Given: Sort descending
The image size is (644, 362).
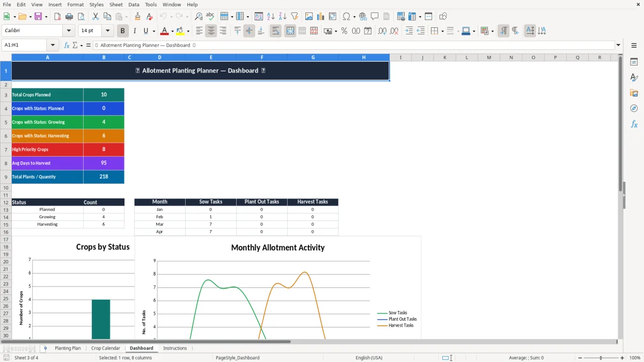Looking at the screenshot, I should (282, 17).
